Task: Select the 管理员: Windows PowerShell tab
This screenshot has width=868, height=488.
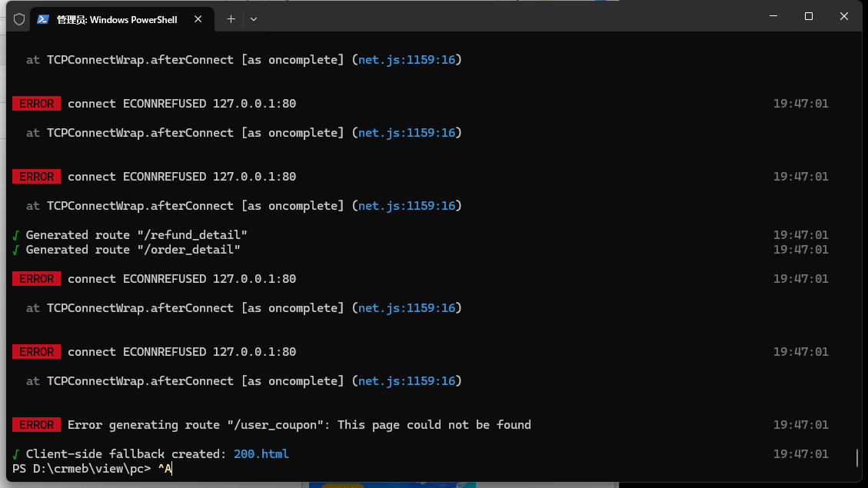Action: tap(117, 20)
